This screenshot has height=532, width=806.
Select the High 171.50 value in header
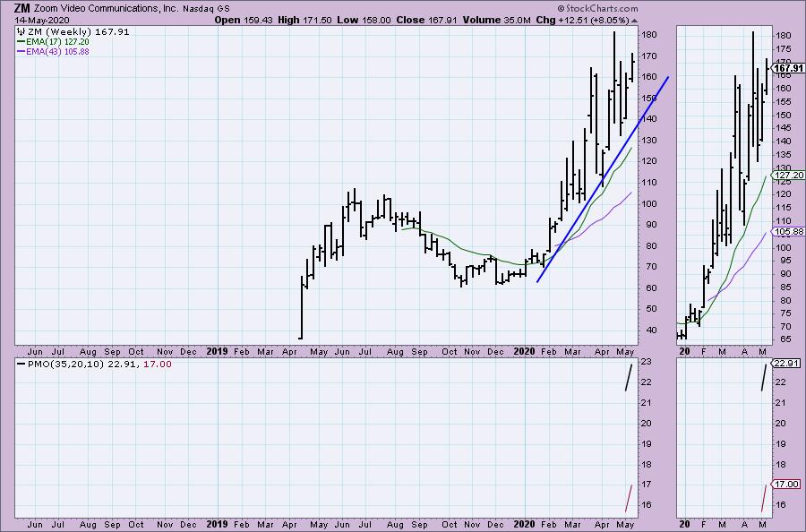[304, 20]
